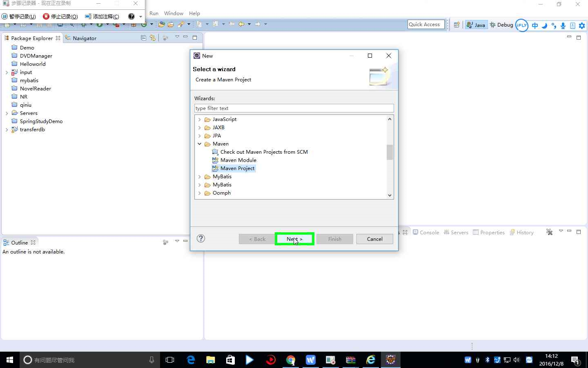Click the iFLY microphone voice input
Viewport: 588px width, 368px height.
pos(563,25)
